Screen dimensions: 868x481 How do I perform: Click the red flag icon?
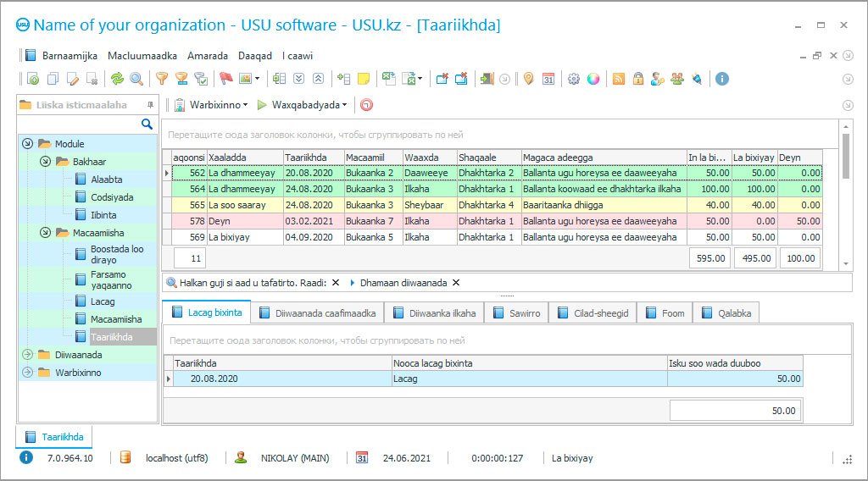pos(225,79)
